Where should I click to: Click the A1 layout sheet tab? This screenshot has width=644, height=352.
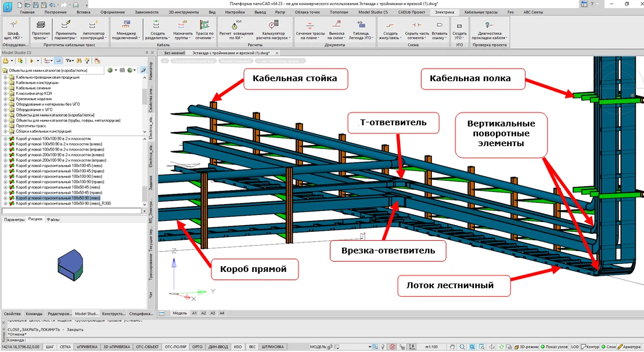point(195,313)
